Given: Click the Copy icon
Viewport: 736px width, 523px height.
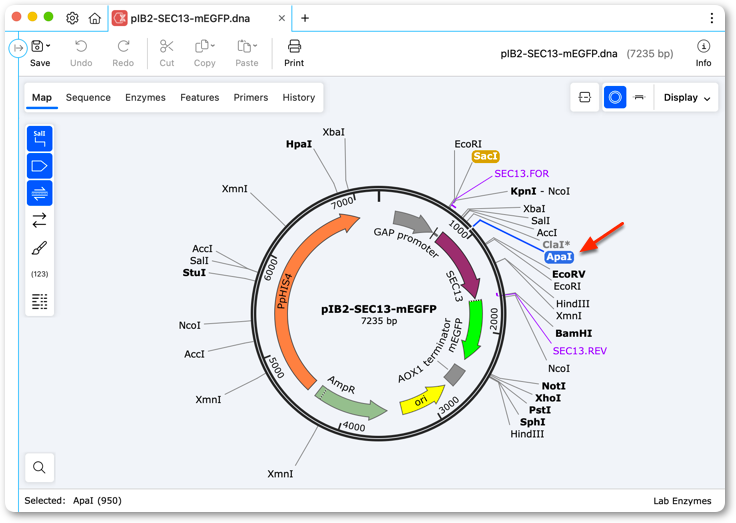Looking at the screenshot, I should pos(202,46).
